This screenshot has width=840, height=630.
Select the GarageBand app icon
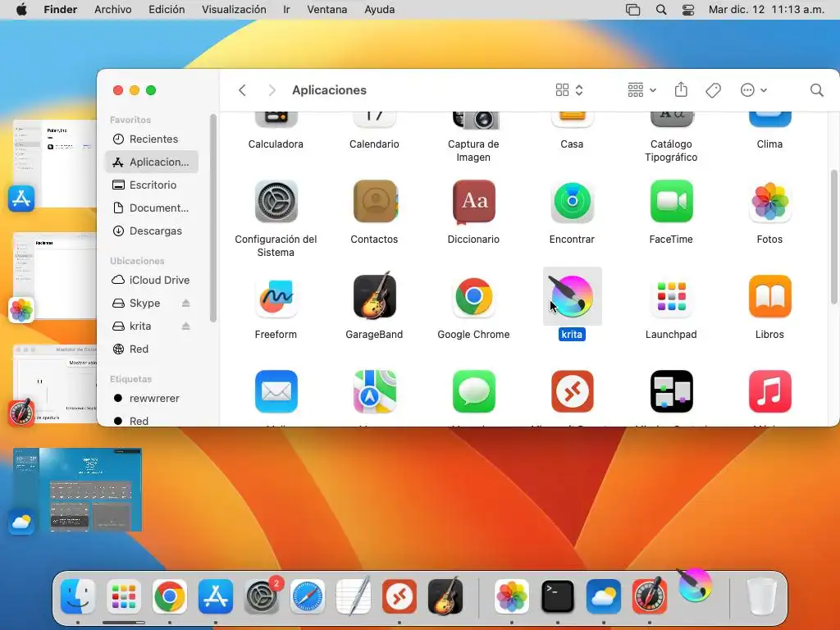374,295
